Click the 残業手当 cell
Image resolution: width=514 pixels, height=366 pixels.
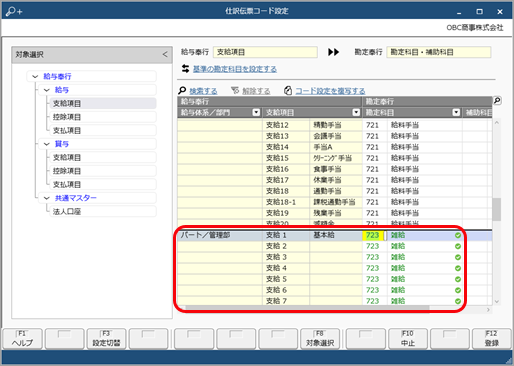click(336, 213)
